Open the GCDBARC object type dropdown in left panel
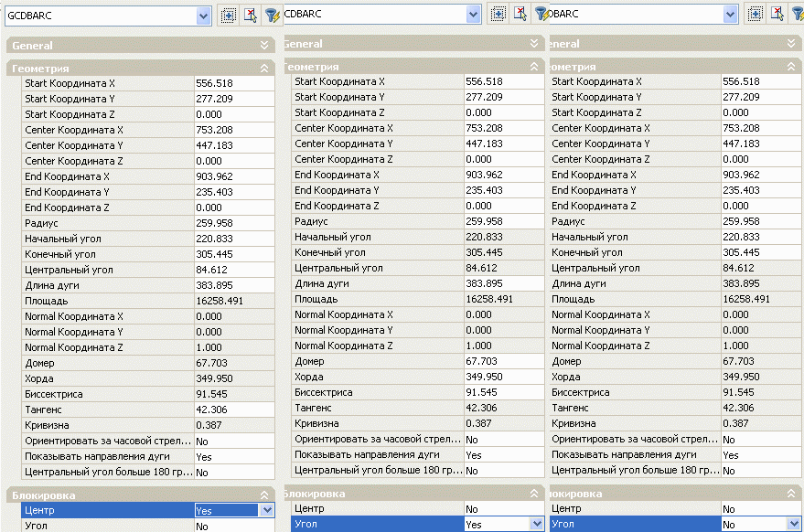Image resolution: width=804 pixels, height=532 pixels. (203, 16)
